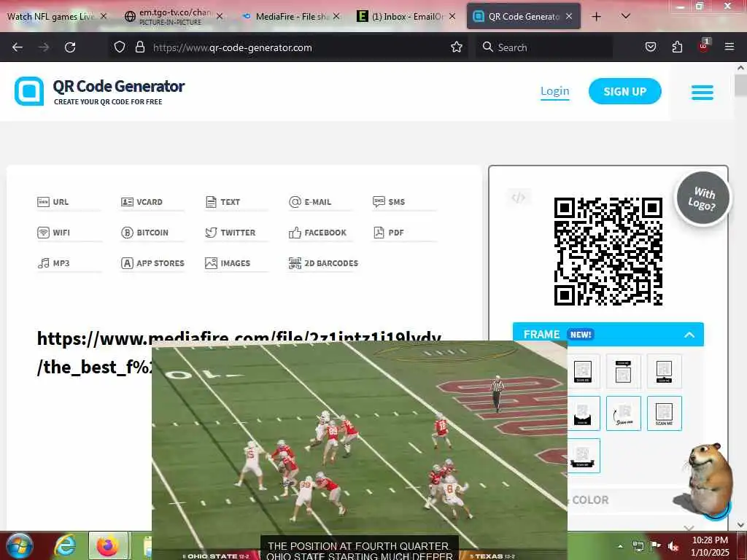This screenshot has height=560, width=747.
Task: List all tabs with the dropdown arrow
Action: (x=626, y=16)
